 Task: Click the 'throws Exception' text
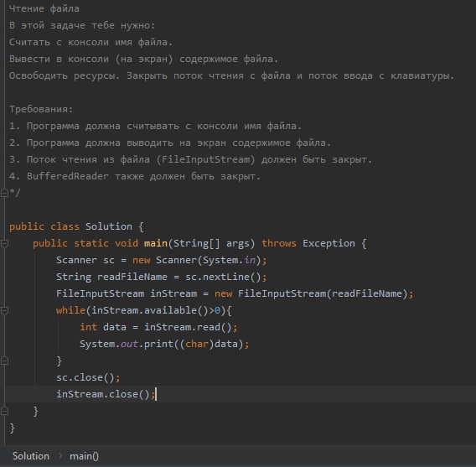pyautogui.click(x=308, y=243)
